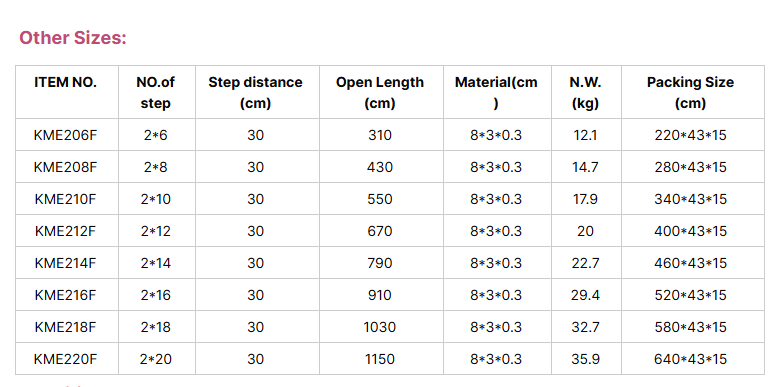Image resolution: width=781 pixels, height=387 pixels.
Task: Click the 1150 open length value
Action: coord(380,359)
